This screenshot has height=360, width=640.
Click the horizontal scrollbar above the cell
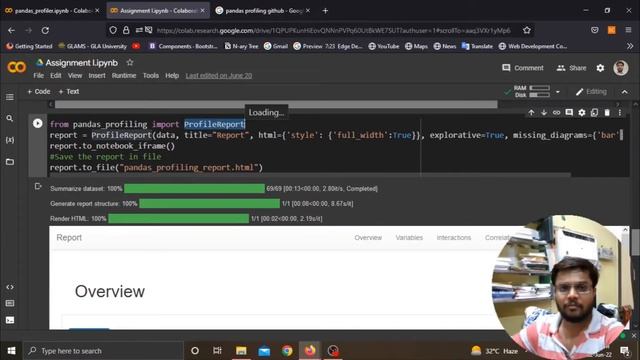[276, 104]
